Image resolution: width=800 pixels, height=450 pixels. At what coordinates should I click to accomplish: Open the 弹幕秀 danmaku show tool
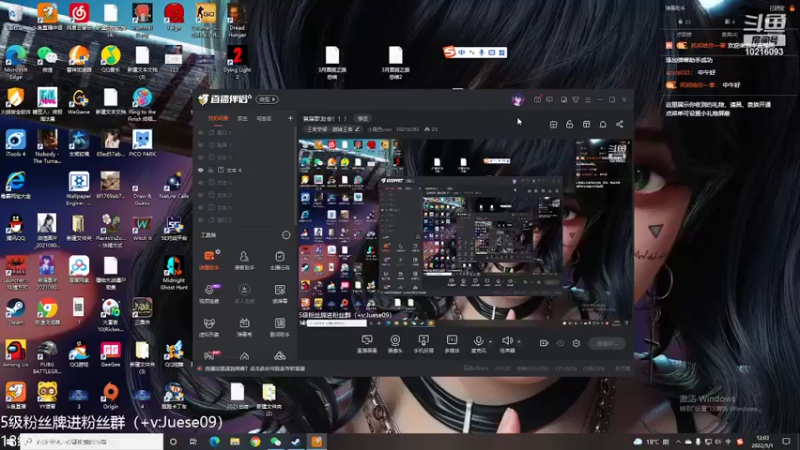pyautogui.click(x=244, y=328)
